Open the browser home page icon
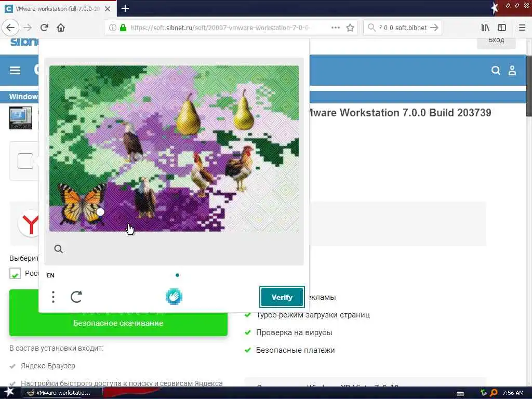 click(x=61, y=28)
